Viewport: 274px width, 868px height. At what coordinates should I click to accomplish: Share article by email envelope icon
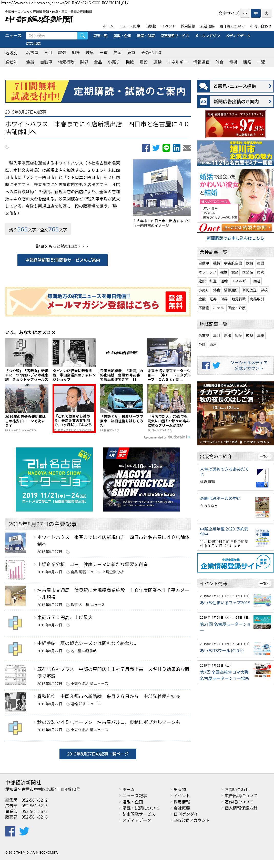tap(187, 148)
